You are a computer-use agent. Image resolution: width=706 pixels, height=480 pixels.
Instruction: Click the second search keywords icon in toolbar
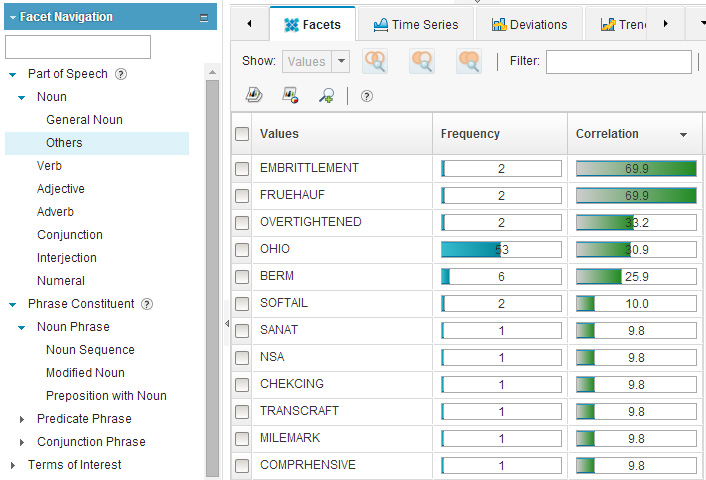(x=422, y=61)
